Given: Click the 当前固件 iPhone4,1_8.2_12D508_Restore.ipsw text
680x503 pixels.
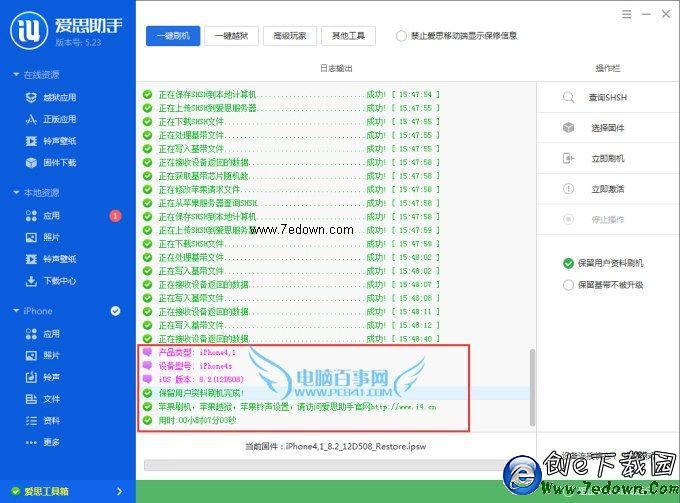Looking at the screenshot, I should (x=336, y=446).
